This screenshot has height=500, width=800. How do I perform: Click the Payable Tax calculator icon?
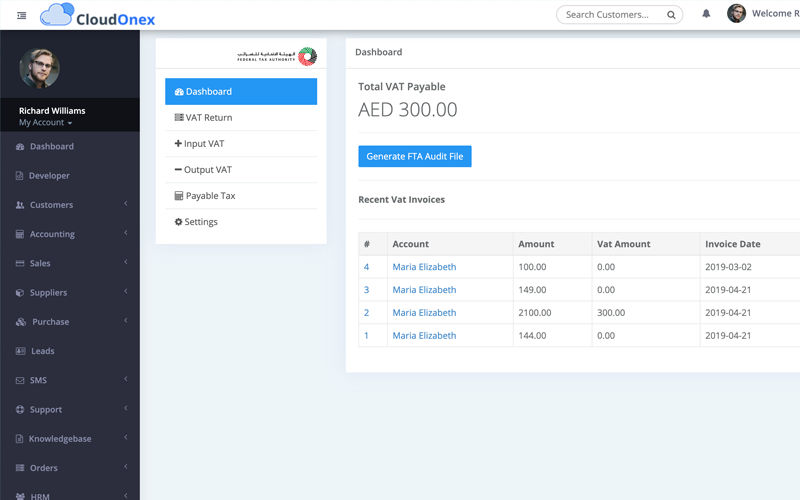[x=179, y=196]
